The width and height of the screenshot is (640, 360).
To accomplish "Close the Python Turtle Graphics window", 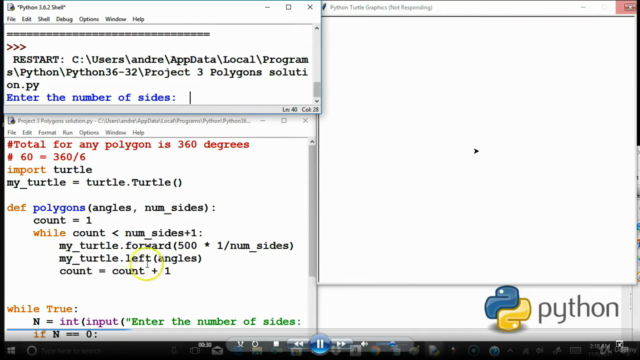I will point(630,7).
